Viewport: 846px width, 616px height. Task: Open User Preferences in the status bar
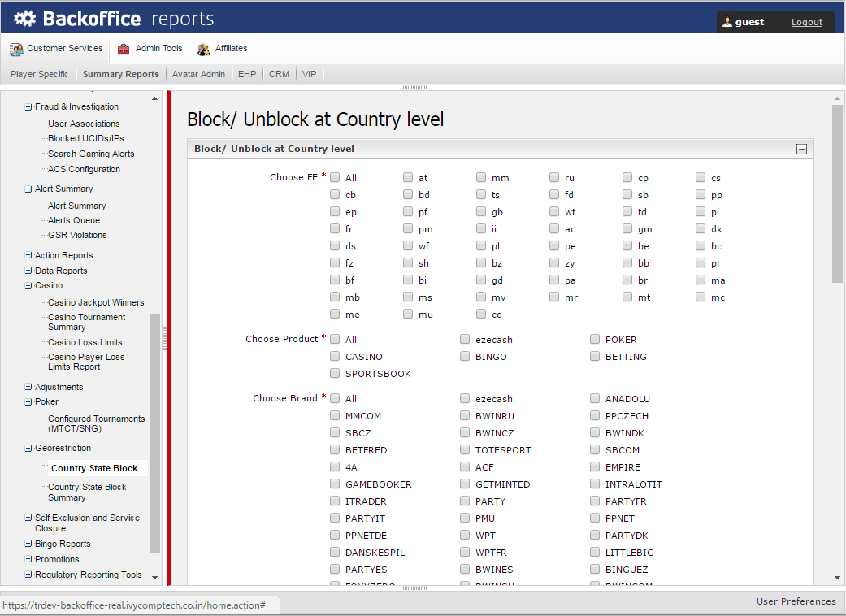(x=796, y=601)
